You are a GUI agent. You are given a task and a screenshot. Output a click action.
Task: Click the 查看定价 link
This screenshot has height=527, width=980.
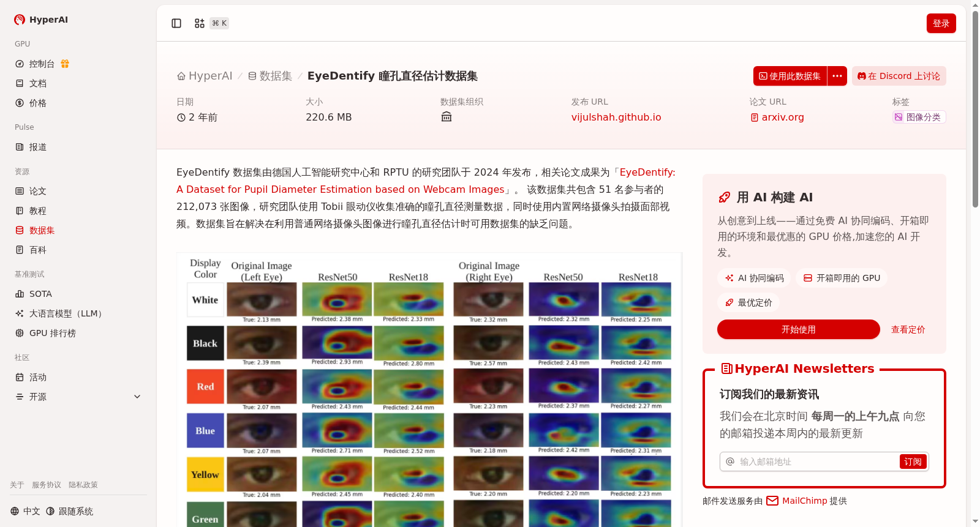[908, 329]
